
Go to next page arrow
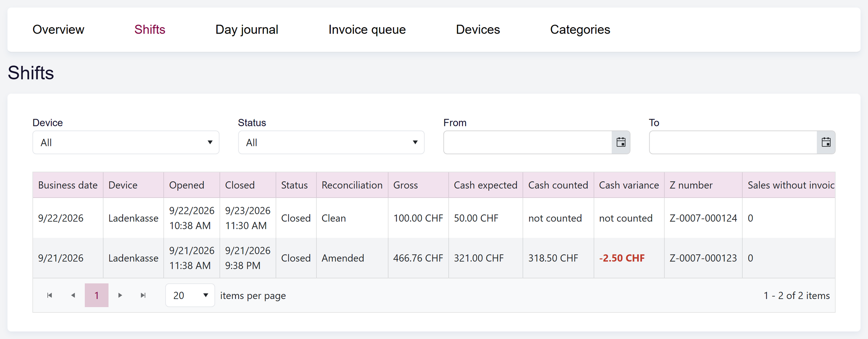coord(120,295)
